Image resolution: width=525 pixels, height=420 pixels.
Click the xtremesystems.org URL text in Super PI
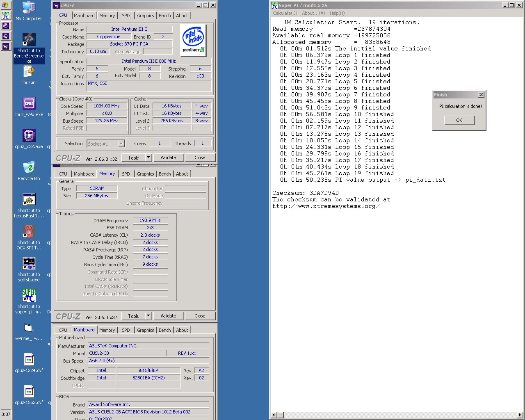pos(326,206)
